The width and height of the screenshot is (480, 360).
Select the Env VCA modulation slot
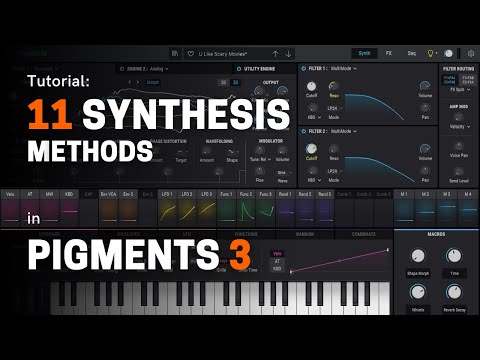point(109,208)
